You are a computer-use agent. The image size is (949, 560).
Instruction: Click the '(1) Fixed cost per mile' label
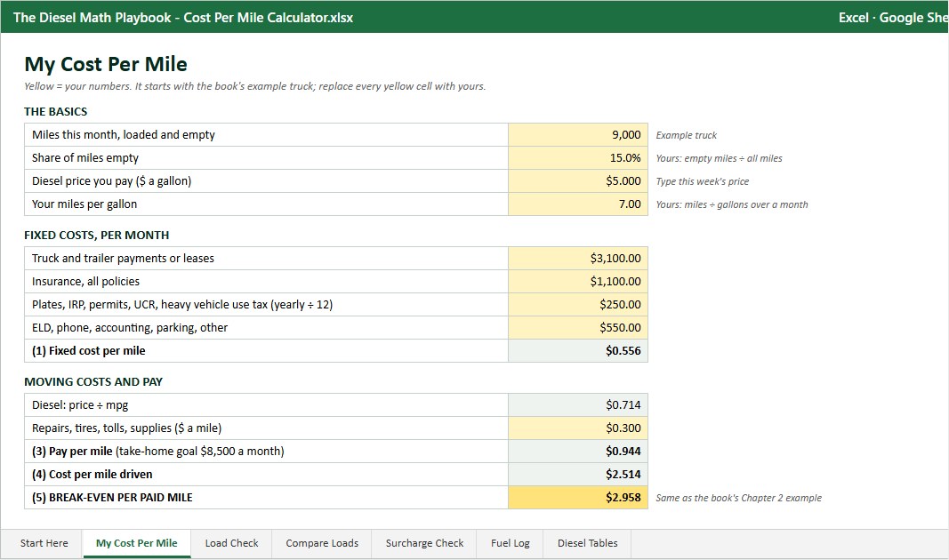tap(88, 351)
